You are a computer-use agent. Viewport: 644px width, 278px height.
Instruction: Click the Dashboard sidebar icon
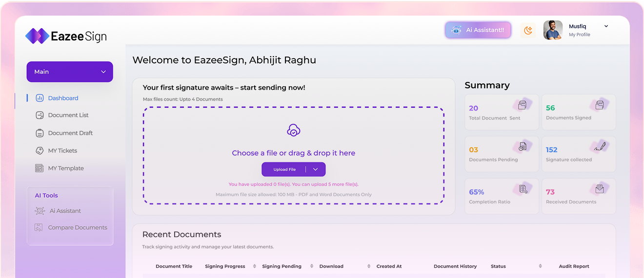(40, 98)
